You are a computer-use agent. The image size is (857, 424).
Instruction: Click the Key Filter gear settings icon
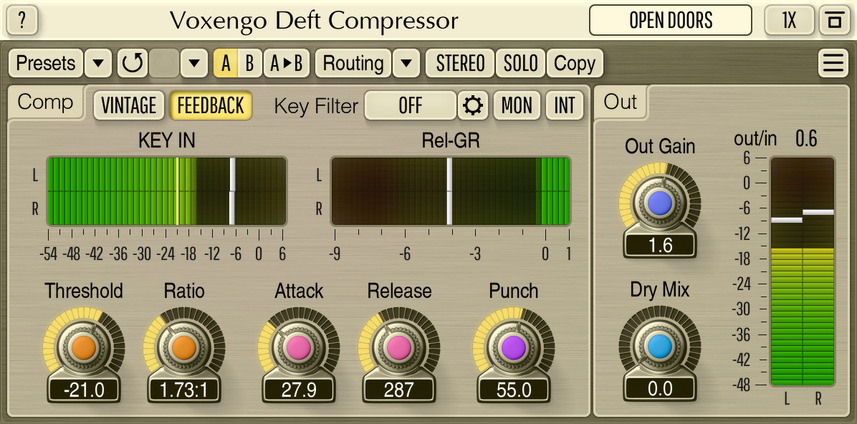coord(473,105)
